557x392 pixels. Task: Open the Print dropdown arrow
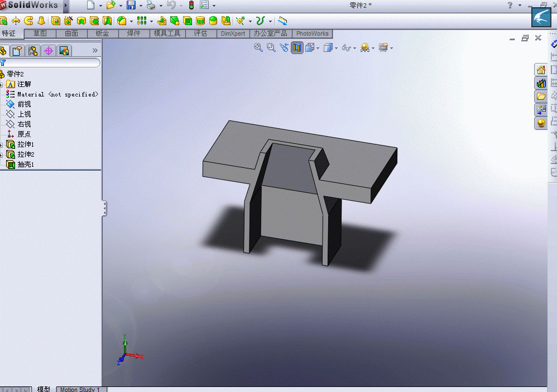pyautogui.click(x=161, y=6)
